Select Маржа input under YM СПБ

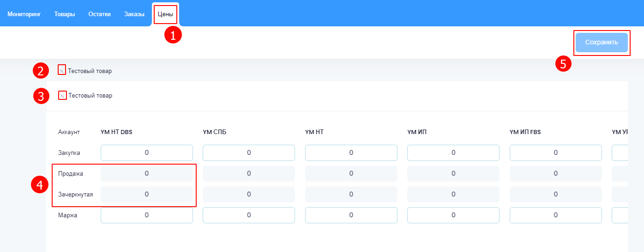pyautogui.click(x=249, y=215)
